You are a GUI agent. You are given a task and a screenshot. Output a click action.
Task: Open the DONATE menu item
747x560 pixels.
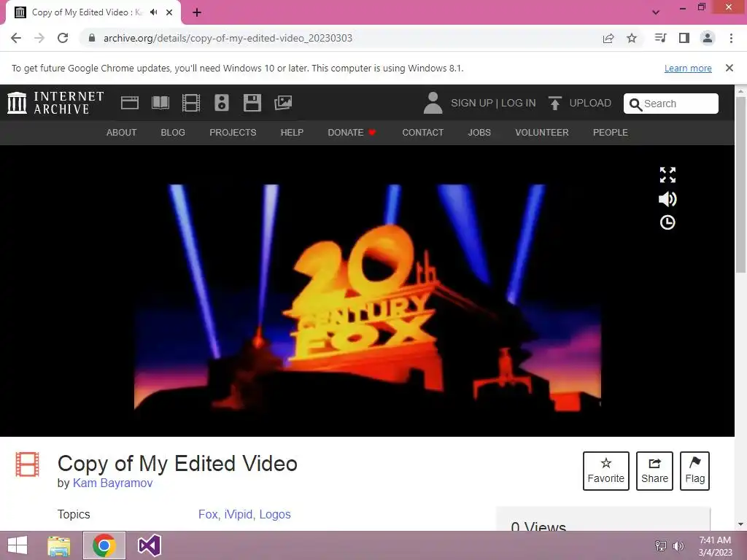coord(352,133)
